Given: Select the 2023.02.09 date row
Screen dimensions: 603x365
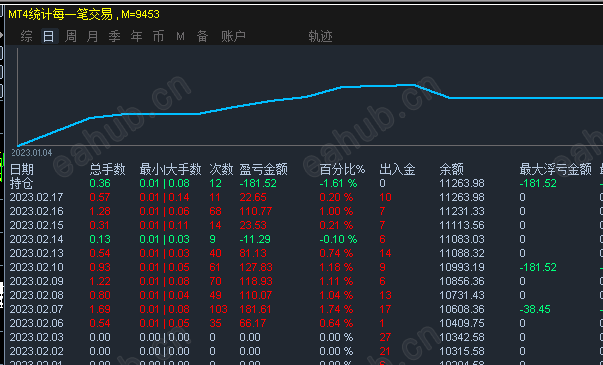Looking at the screenshot, I should tap(37, 282).
